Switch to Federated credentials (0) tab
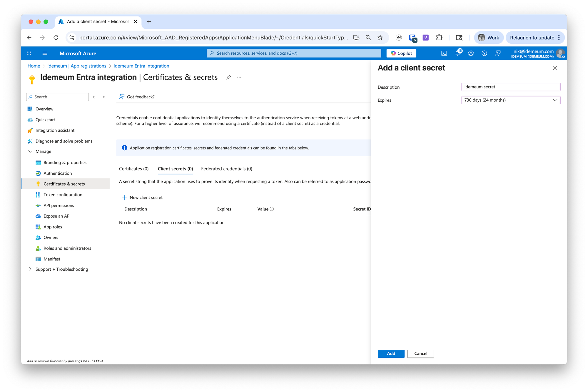Screen dimensions: 588x392 click(227, 169)
